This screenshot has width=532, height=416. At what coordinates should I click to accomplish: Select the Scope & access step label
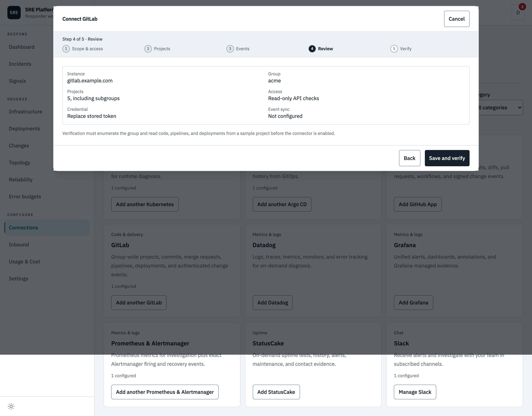tap(87, 49)
